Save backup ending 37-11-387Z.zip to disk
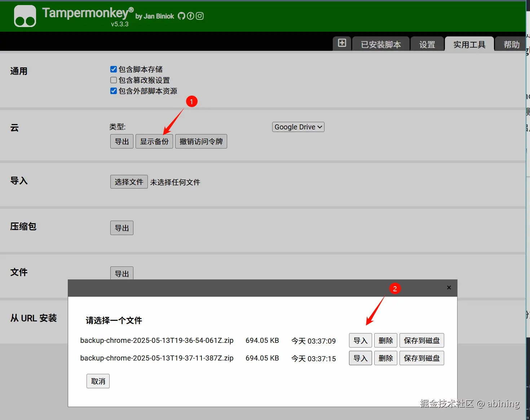The image size is (530, 420). (422, 358)
